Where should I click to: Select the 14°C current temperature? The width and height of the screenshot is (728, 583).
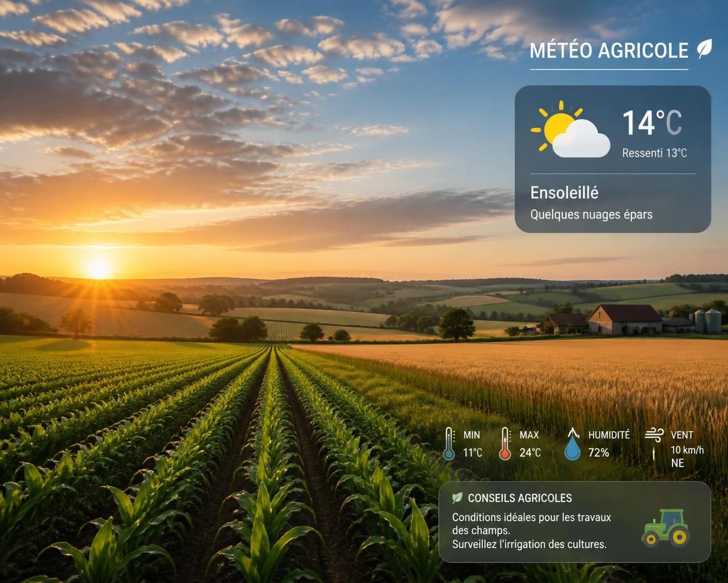pyautogui.click(x=652, y=123)
